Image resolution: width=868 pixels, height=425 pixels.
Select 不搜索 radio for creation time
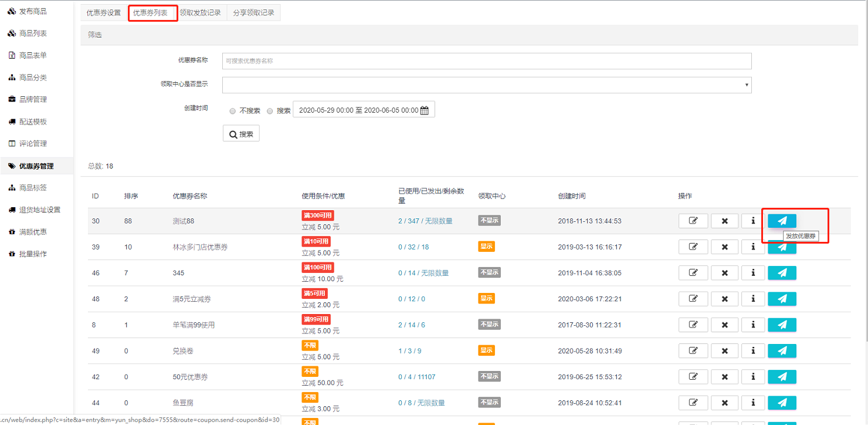[233, 111]
